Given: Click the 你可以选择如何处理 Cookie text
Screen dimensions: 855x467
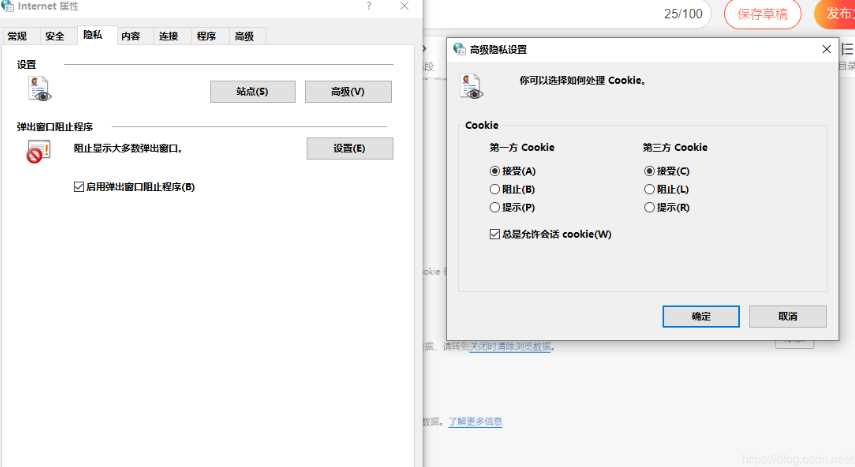Looking at the screenshot, I should [582, 80].
